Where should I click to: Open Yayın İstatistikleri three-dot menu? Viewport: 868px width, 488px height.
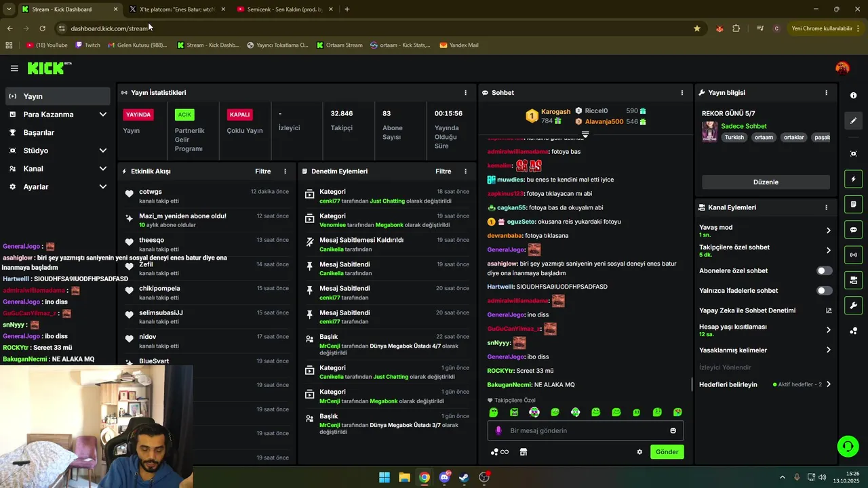465,93
